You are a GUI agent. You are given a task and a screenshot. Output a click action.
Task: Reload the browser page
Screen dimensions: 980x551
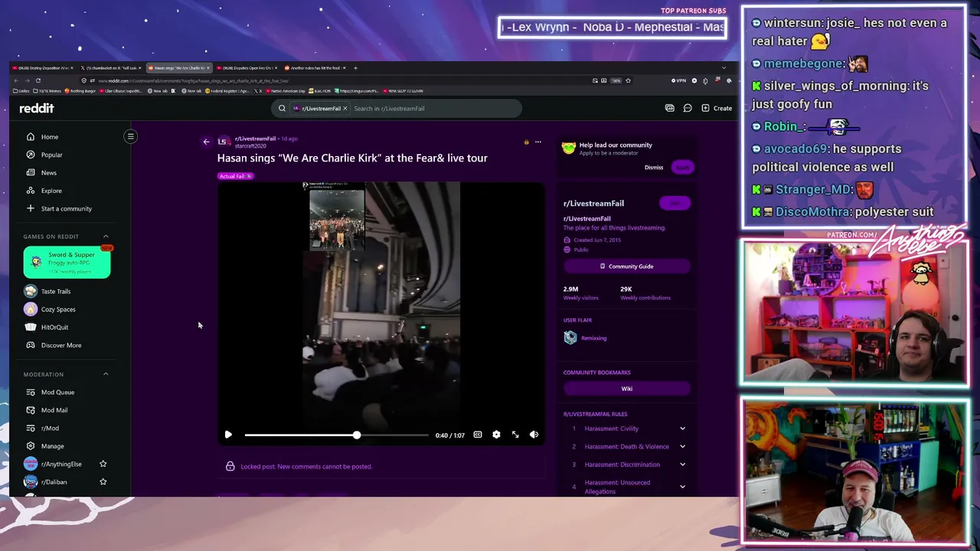[38, 80]
